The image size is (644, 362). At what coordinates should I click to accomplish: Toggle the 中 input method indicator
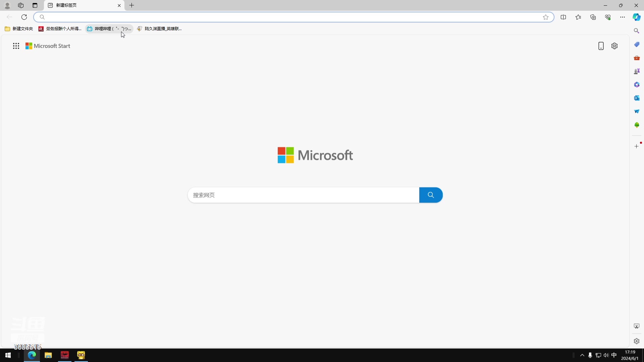pos(614,355)
